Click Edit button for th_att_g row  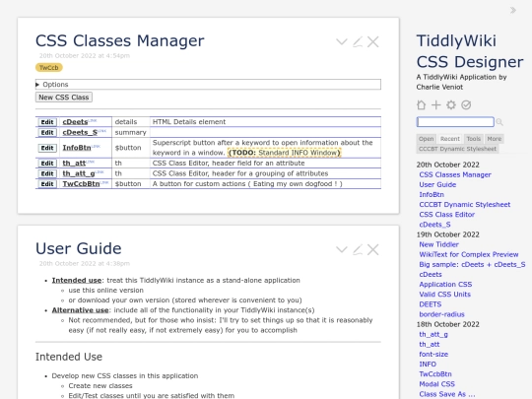(47, 173)
